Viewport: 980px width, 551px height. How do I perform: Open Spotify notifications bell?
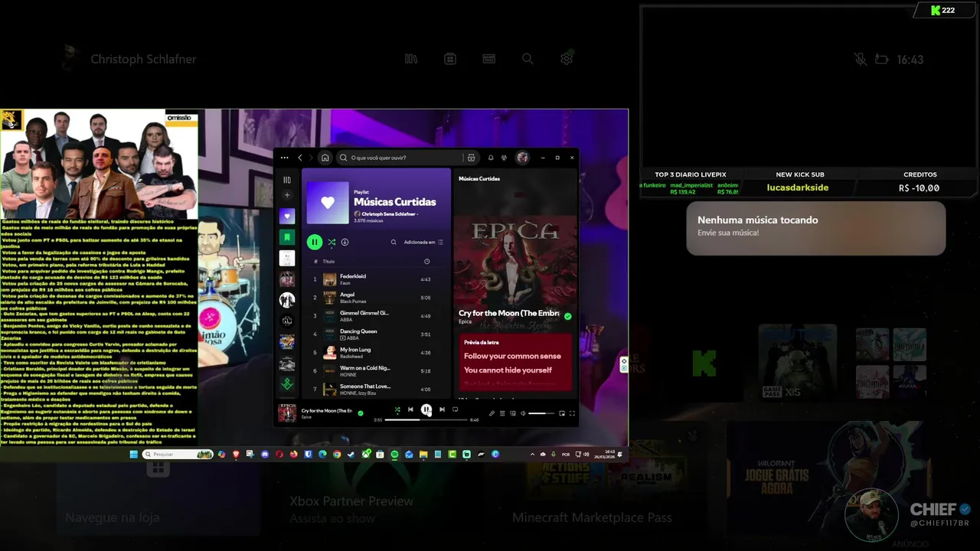point(491,158)
